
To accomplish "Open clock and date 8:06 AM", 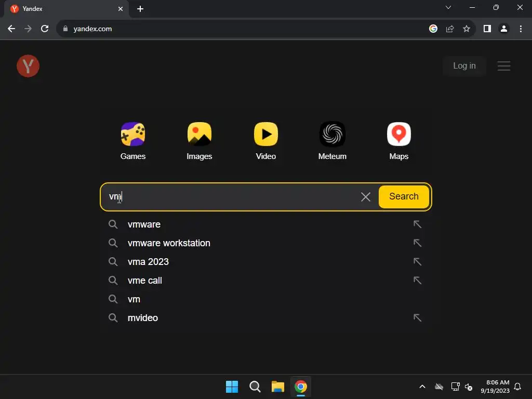I will click(x=495, y=387).
